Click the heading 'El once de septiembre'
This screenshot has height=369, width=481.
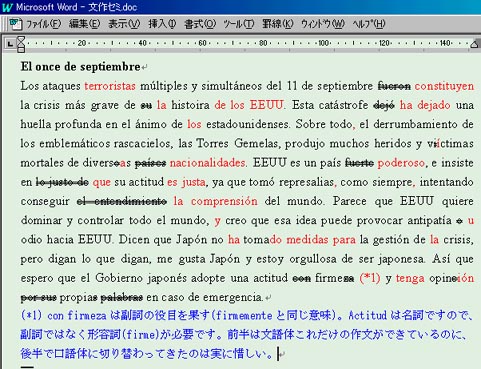point(80,67)
